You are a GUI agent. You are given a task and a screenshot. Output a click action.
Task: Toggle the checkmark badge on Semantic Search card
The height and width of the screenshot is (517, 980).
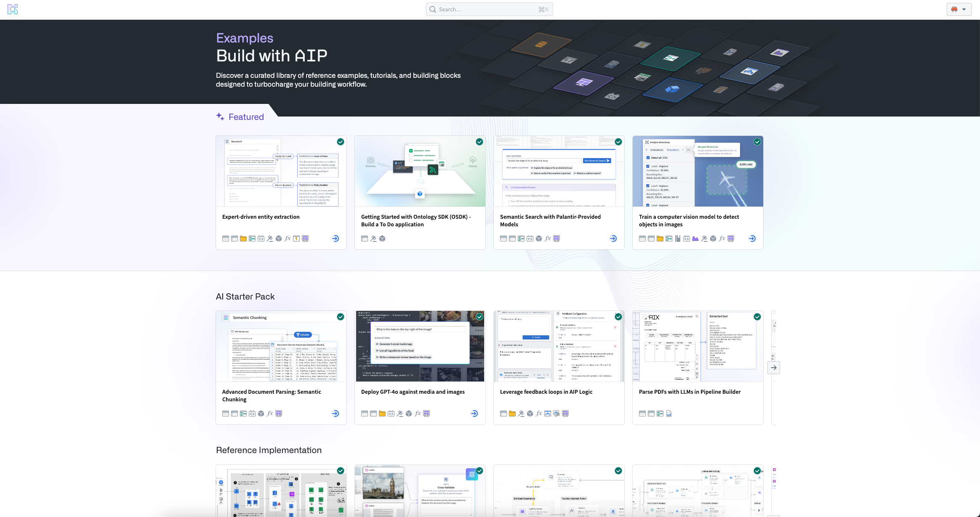pos(618,142)
